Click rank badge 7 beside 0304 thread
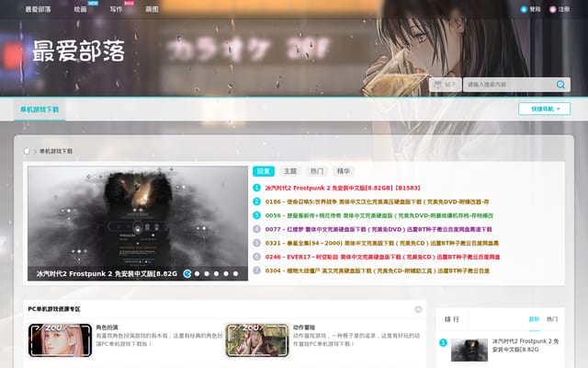Viewport: 588px width, 368px height. (x=256, y=270)
